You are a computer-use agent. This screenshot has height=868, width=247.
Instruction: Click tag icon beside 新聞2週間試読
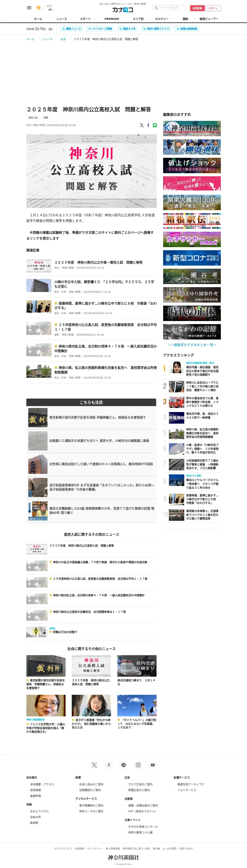click(178, 29)
